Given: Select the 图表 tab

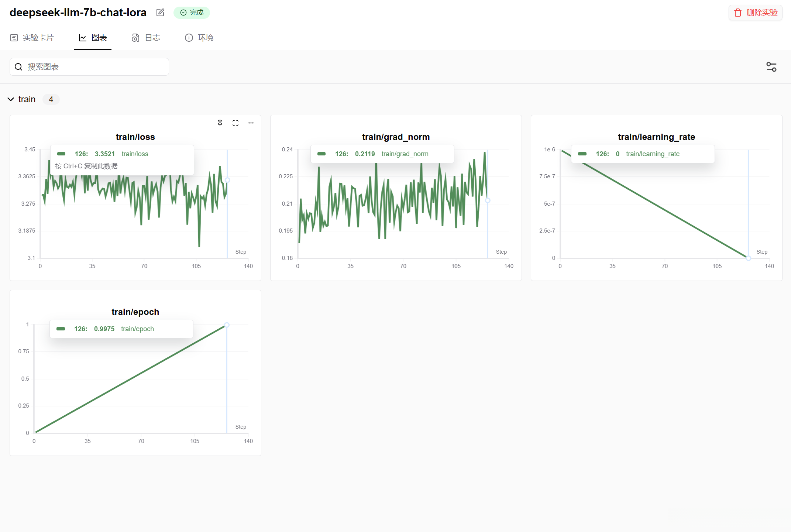Looking at the screenshot, I should [99, 38].
